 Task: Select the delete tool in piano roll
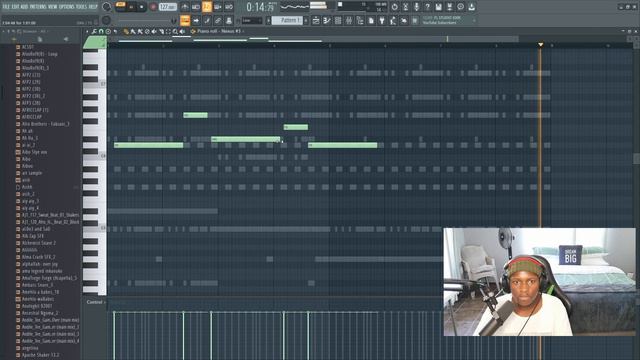coord(147,31)
